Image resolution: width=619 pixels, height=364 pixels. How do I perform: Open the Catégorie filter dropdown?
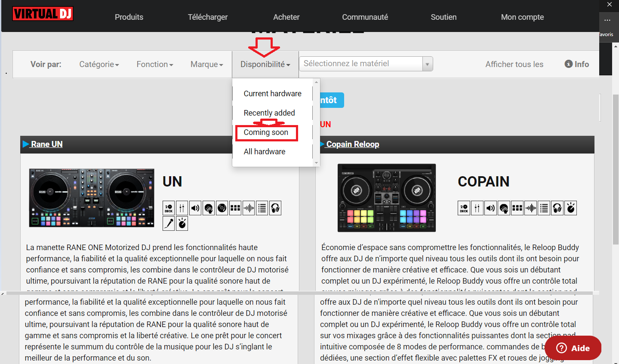pyautogui.click(x=99, y=64)
